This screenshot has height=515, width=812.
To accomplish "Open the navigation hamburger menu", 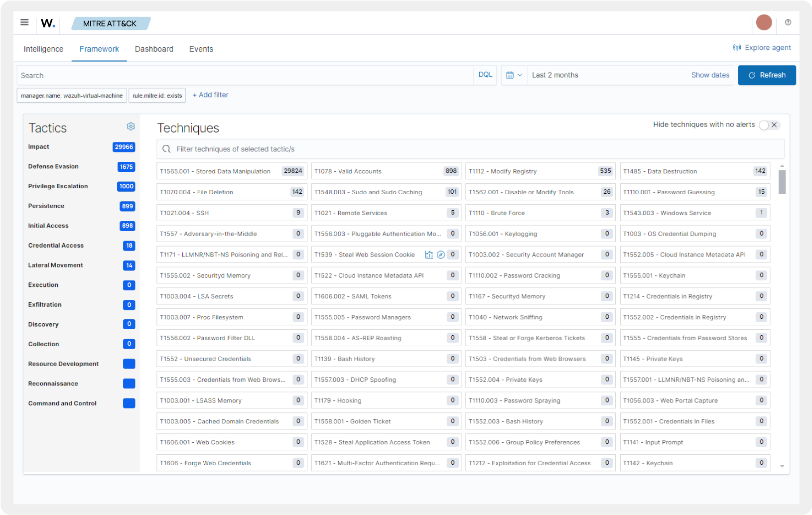I will (24, 22).
